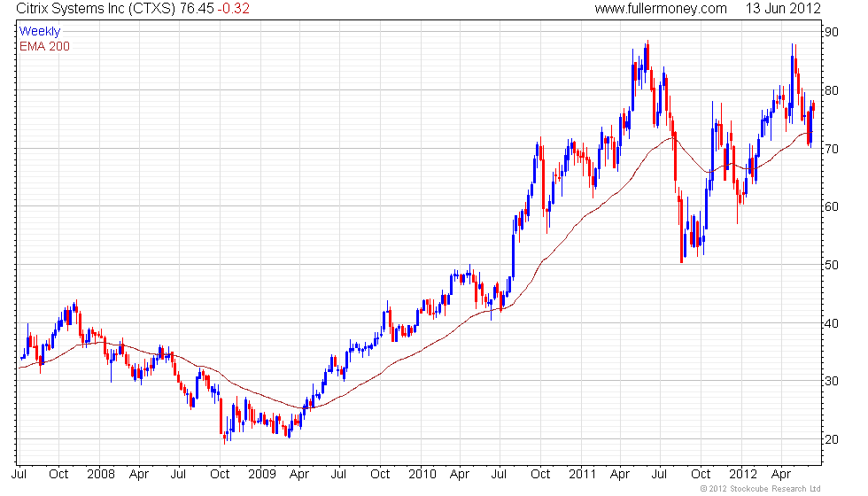This screenshot has width=868, height=496.
Task: Click the first 'Jul' label at axis start
Action: (19, 475)
